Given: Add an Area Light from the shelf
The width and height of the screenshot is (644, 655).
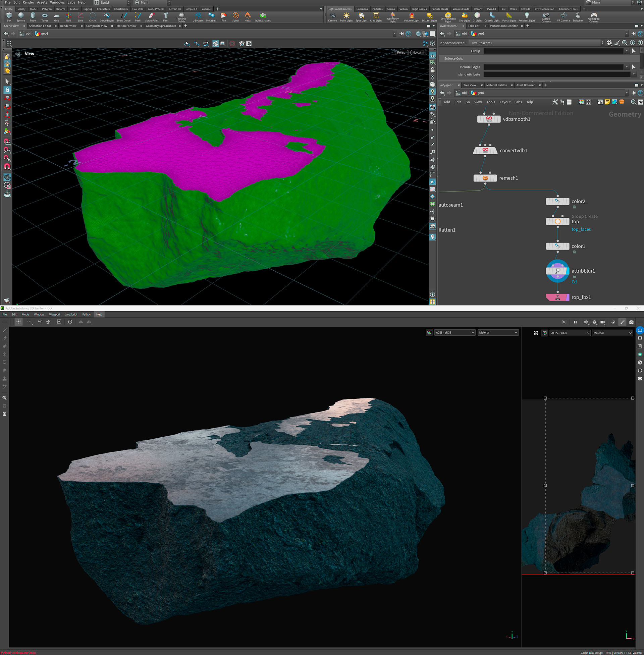Looking at the screenshot, I should click(376, 17).
